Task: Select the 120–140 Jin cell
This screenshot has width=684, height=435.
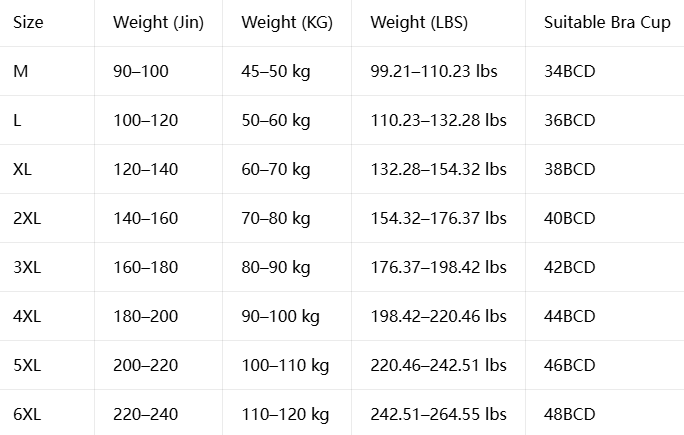Action: click(146, 169)
